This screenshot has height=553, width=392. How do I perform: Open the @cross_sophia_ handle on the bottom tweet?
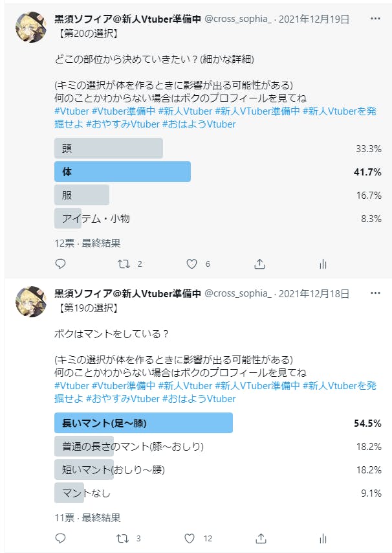pos(238,294)
